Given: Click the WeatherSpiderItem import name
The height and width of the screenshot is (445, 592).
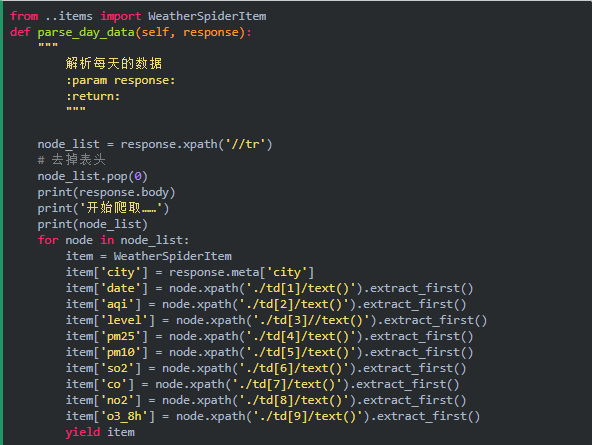Looking at the screenshot, I should (207, 16).
